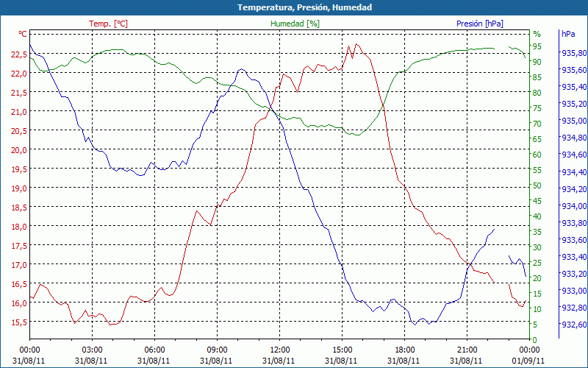Click temperature axis value "19,5"
Screen dimensions: 588x368
point(19,169)
